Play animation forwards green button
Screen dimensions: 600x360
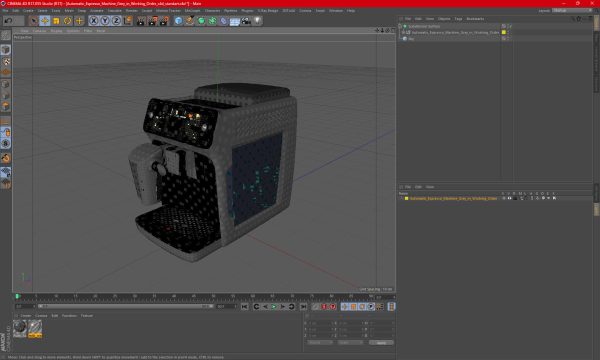[x=274, y=306]
